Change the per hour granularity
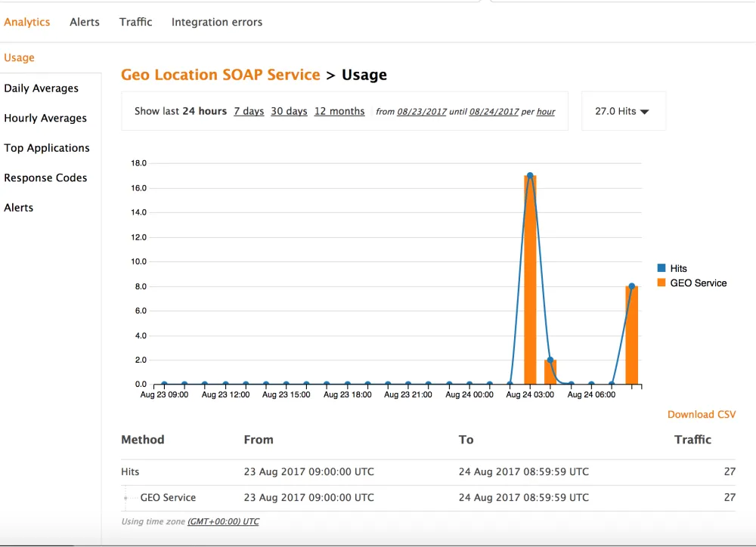The height and width of the screenshot is (547, 756). pyautogui.click(x=546, y=112)
